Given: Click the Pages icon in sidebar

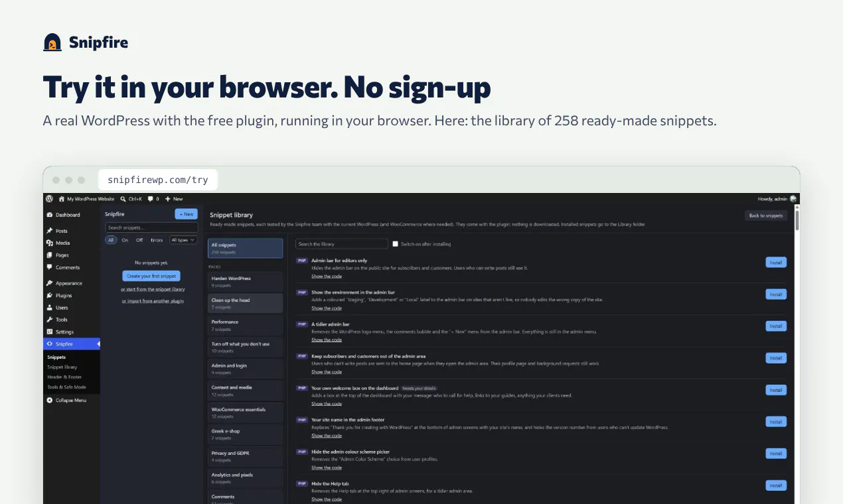Looking at the screenshot, I should (50, 255).
